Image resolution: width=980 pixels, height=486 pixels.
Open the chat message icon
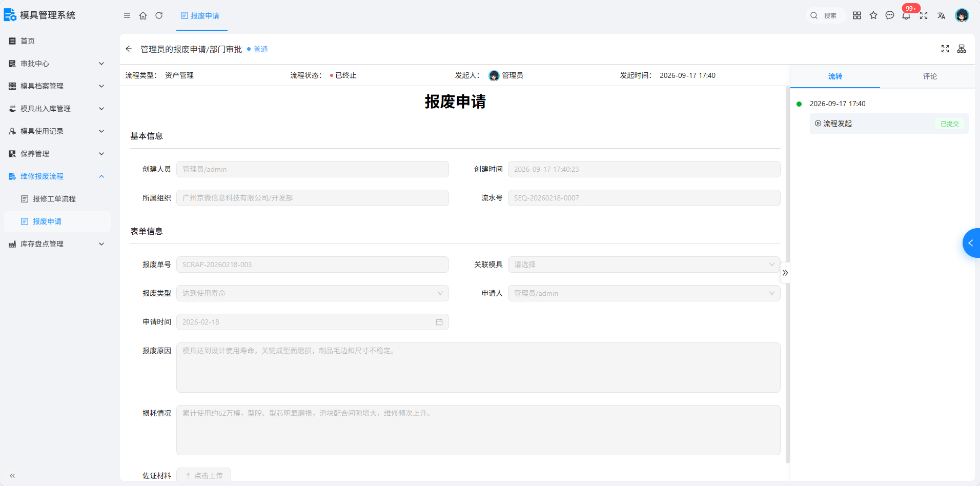pos(890,15)
